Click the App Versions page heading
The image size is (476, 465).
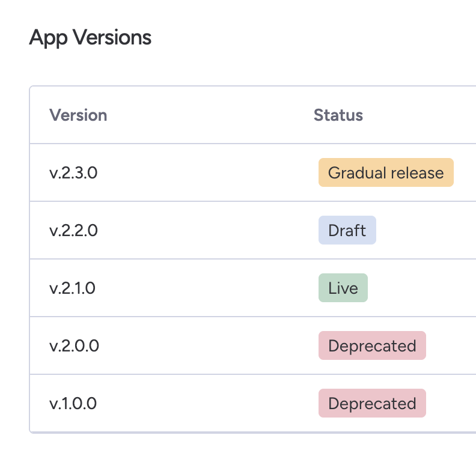90,38
